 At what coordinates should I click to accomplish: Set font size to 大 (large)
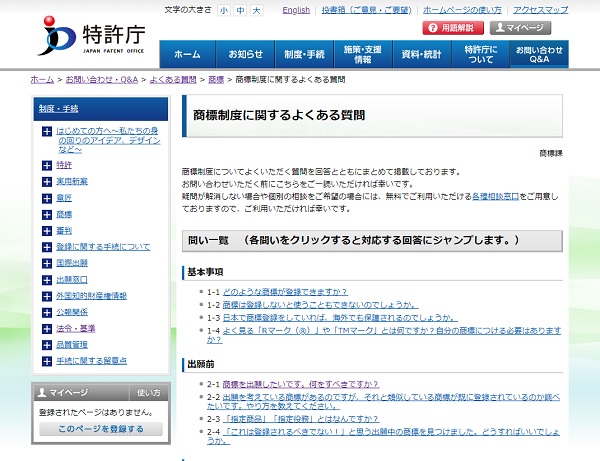pos(257,10)
